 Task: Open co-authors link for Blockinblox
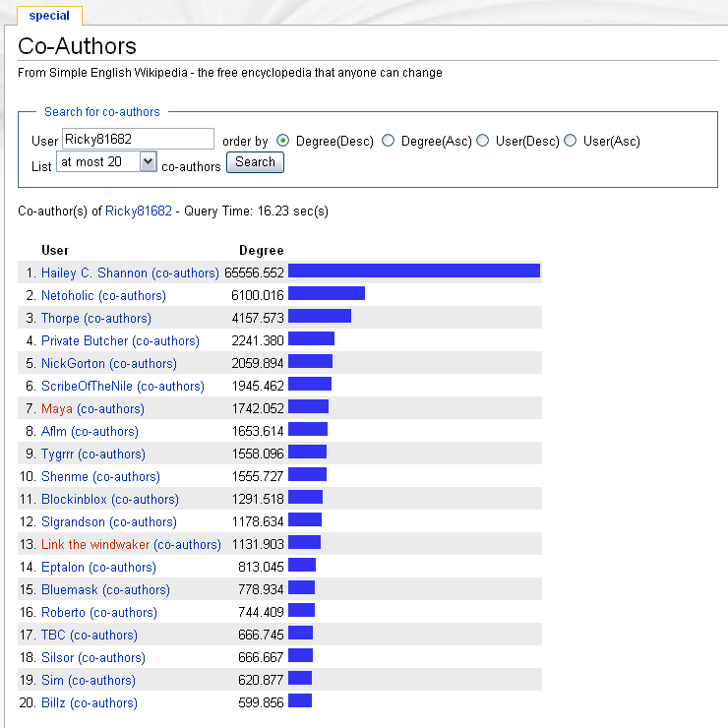pyautogui.click(x=145, y=499)
